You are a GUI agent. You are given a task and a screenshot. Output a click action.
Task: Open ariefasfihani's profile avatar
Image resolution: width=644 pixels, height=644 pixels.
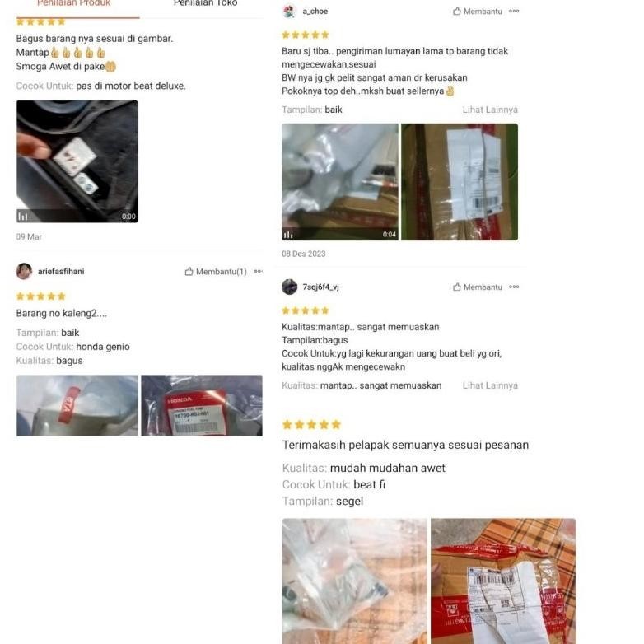pos(24,272)
